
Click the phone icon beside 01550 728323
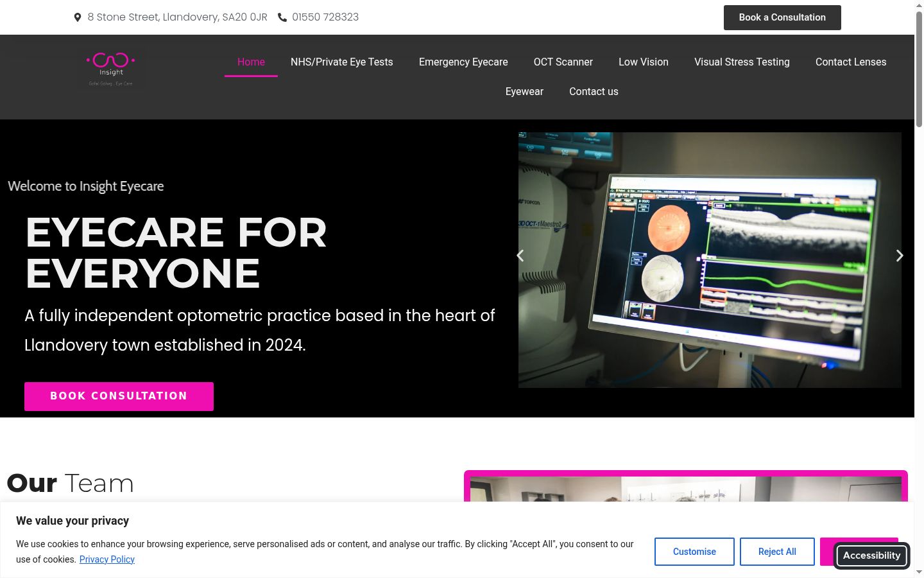[282, 17]
